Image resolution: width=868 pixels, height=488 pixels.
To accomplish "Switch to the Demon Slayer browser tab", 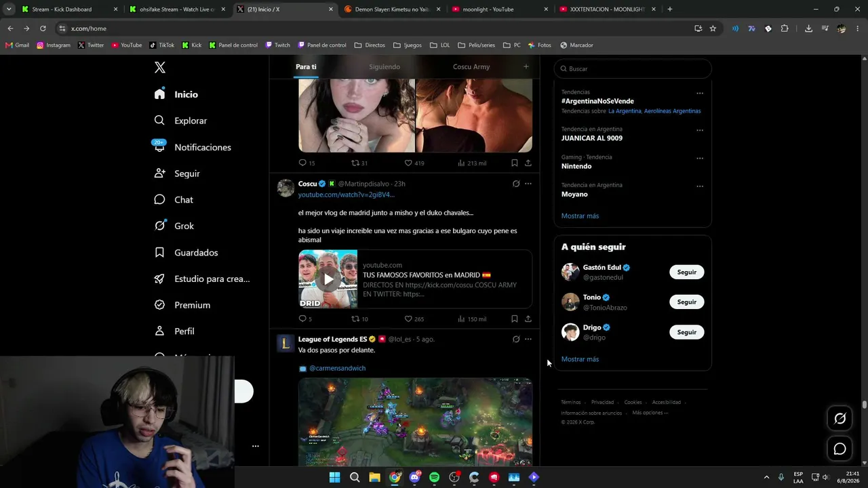I will 393,9.
